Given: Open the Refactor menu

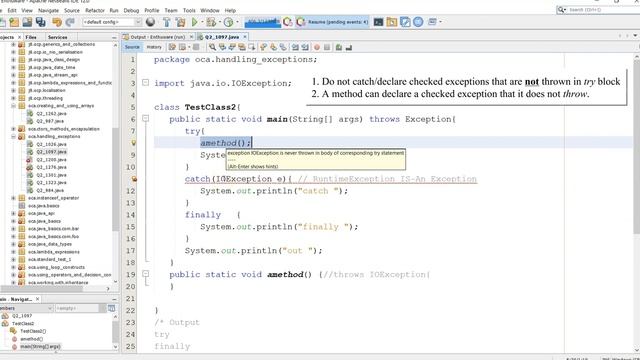Looking at the screenshot, I should tap(95, 10).
